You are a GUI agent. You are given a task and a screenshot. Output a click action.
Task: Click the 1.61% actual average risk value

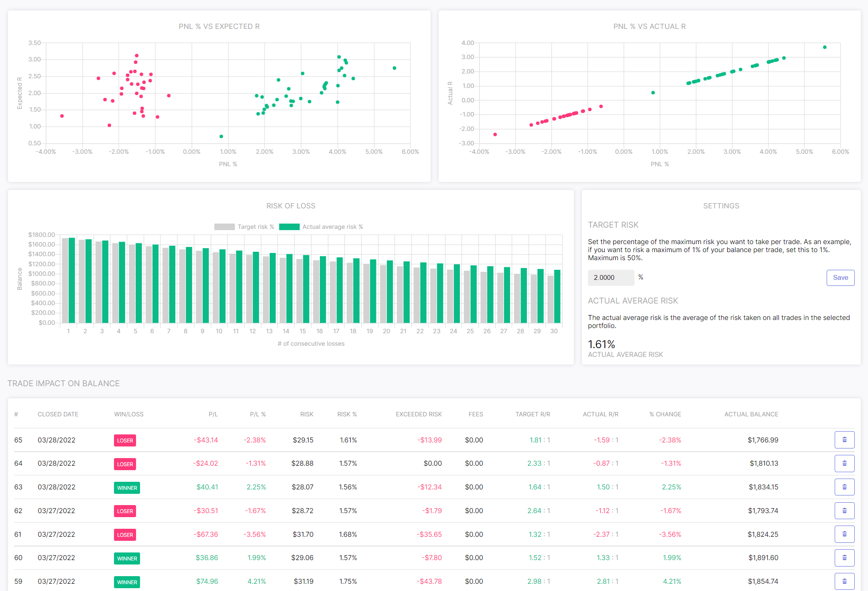coord(601,344)
